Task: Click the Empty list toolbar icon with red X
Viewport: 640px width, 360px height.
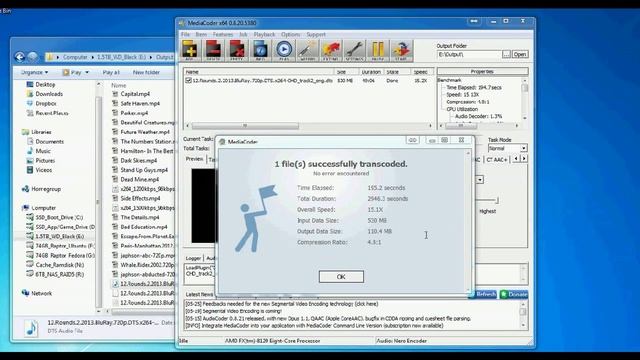Action: (x=237, y=51)
